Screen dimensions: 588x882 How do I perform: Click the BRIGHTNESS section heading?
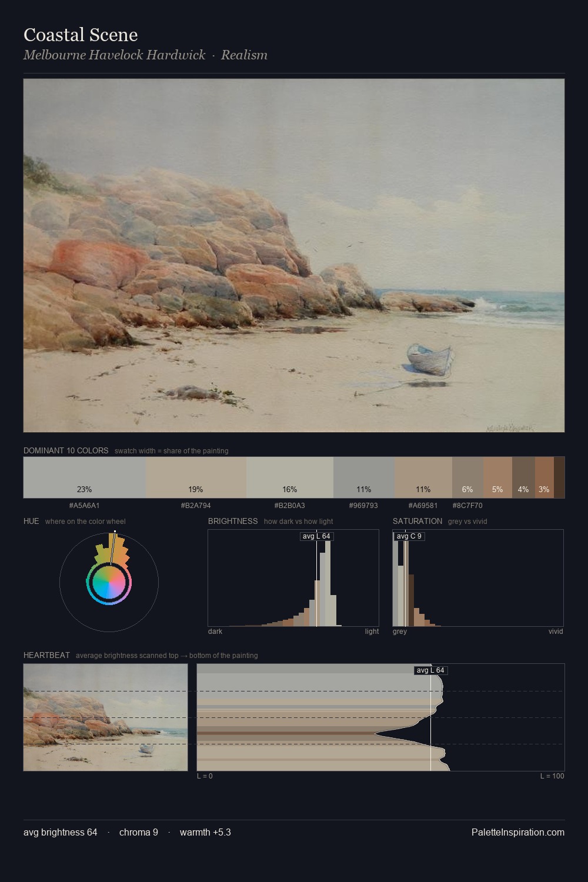click(x=233, y=521)
